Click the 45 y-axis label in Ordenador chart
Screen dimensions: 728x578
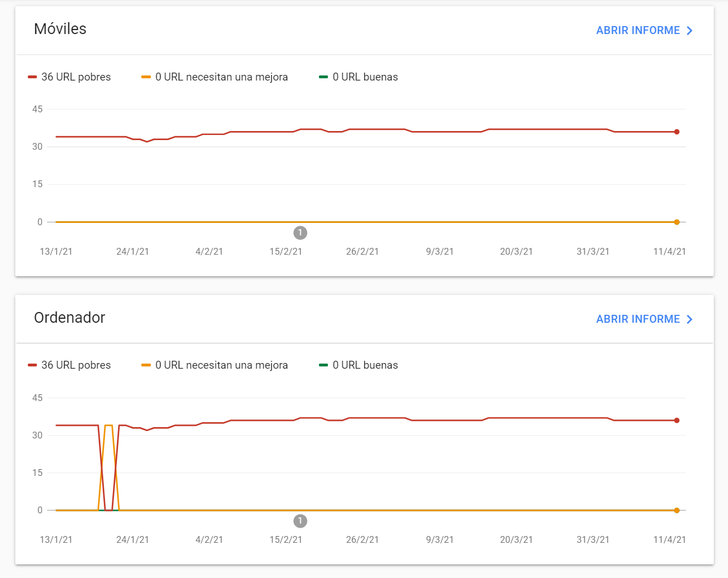[x=37, y=398]
